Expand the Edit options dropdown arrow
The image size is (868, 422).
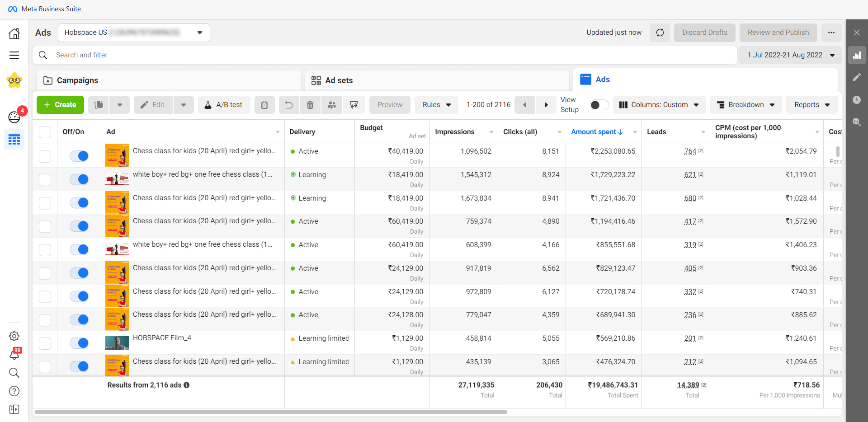coord(184,105)
